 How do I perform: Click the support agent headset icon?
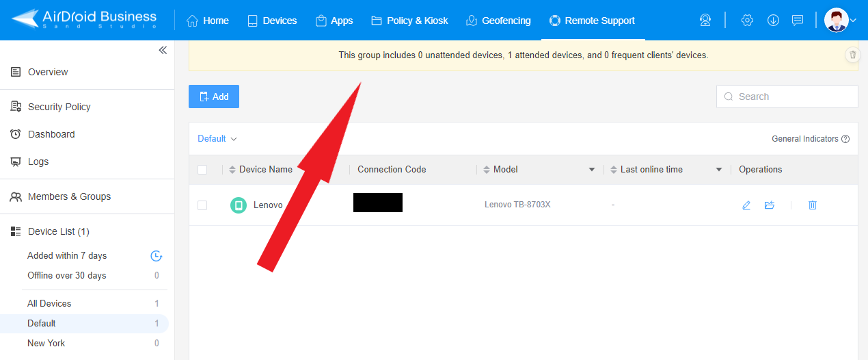pyautogui.click(x=705, y=21)
